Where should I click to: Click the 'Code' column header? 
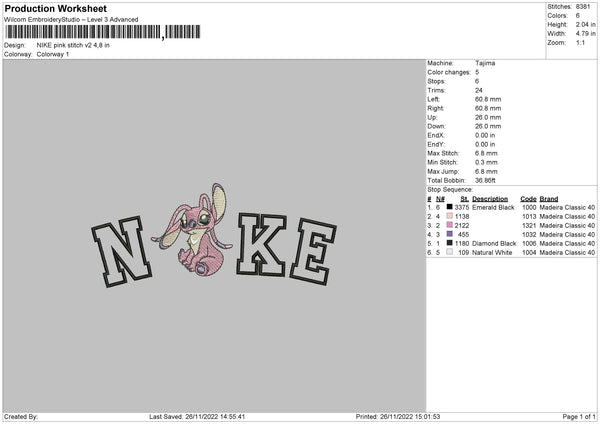pos(528,199)
